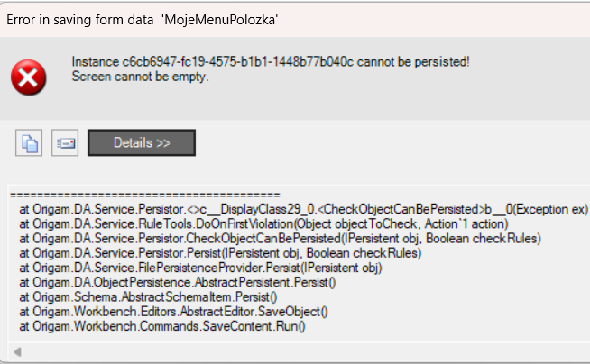Screen dimensions: 590x364
Task: Click the AbstractPersistent.Persist() stack line
Action: [x=177, y=283]
